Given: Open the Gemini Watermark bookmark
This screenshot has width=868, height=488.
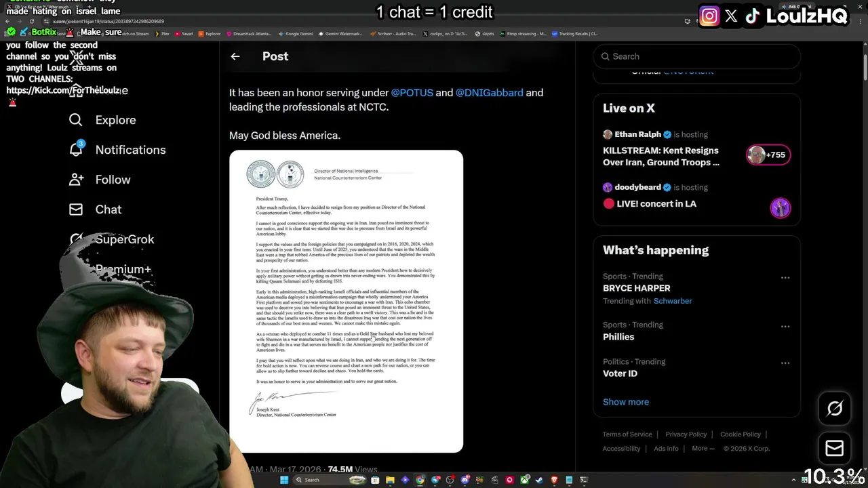Looking at the screenshot, I should click(x=340, y=34).
